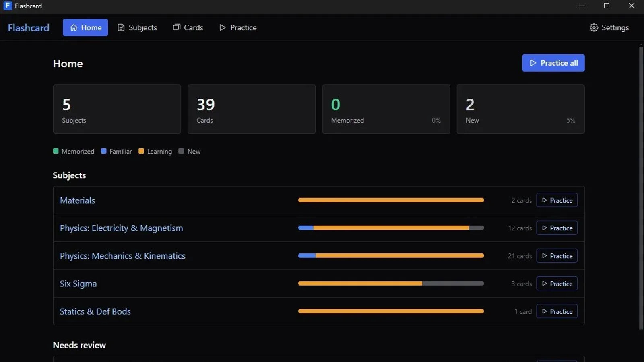
Task: Click the '12 cards' count text
Action: tap(520, 228)
